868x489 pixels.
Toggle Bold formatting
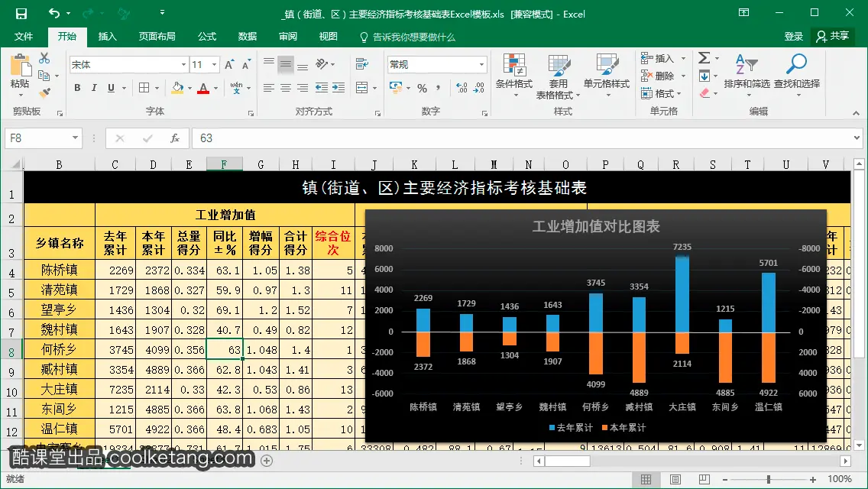coord(77,88)
